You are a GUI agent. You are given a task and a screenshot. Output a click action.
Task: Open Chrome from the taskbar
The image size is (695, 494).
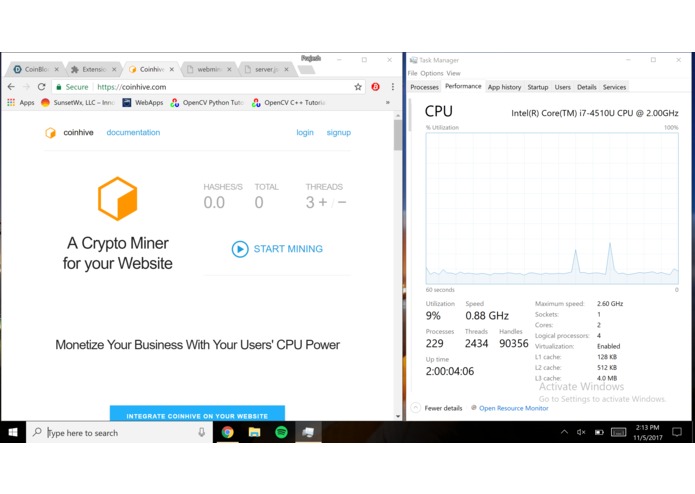pyautogui.click(x=227, y=432)
